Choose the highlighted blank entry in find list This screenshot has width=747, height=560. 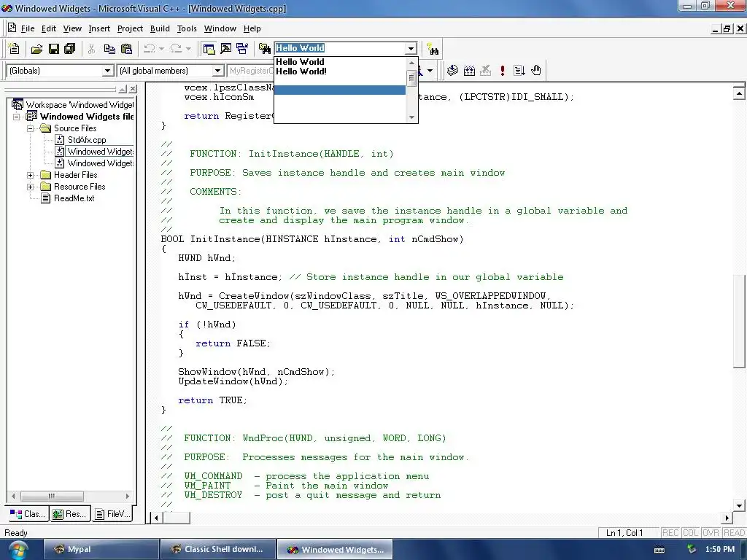click(340, 90)
